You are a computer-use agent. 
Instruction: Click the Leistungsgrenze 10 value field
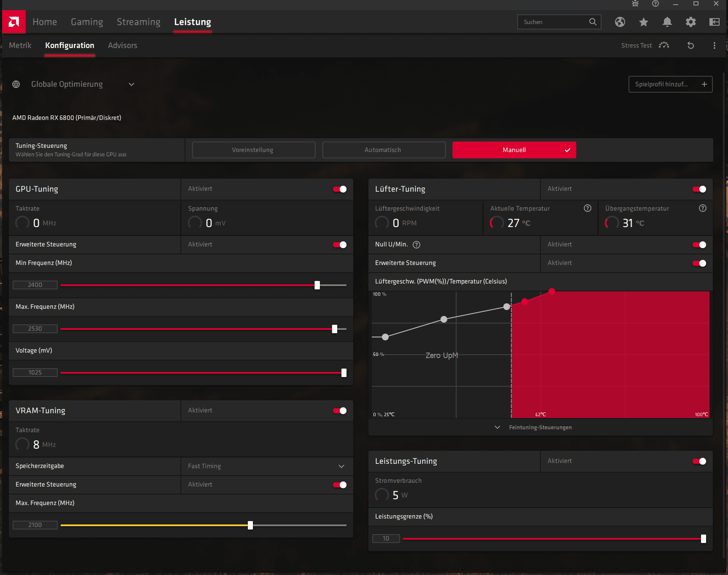click(386, 539)
